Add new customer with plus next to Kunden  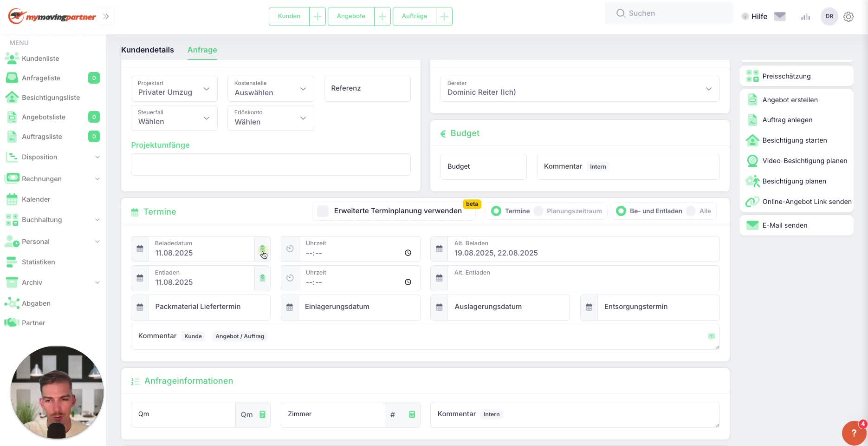click(317, 16)
